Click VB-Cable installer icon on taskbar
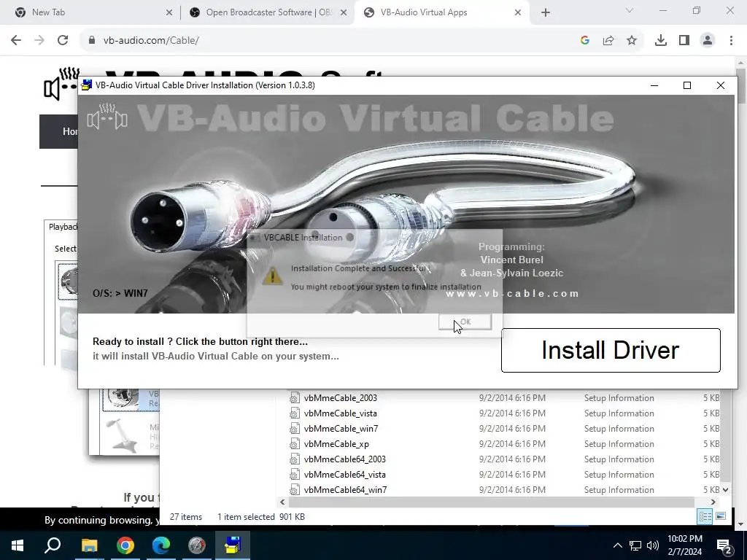The height and width of the screenshot is (560, 747). pyautogui.click(x=233, y=545)
